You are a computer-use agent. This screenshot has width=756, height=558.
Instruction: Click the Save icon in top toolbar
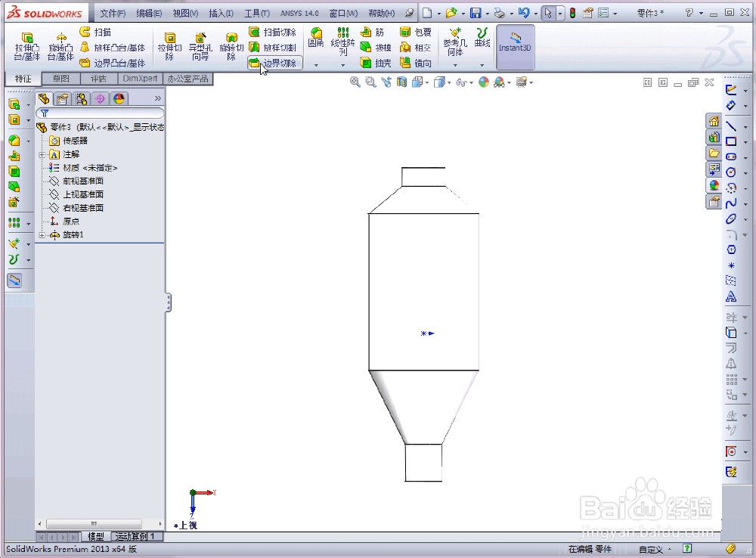coord(476,13)
